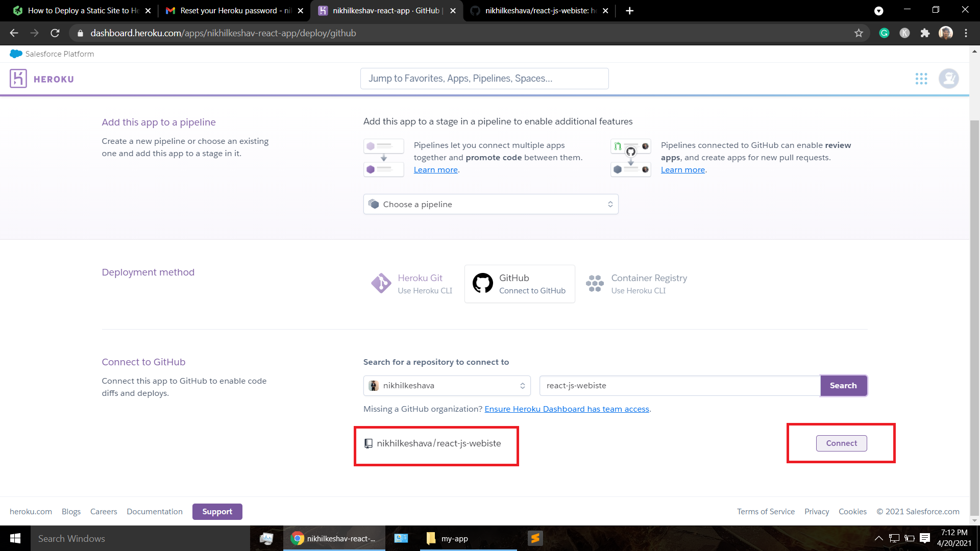
Task: Click the Heroku logo icon
Action: tap(18, 79)
